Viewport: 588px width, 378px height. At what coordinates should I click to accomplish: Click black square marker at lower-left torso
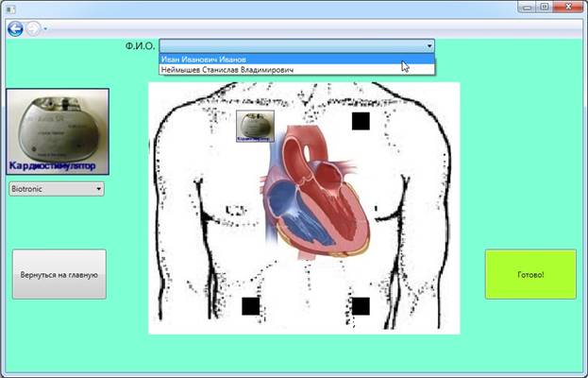click(x=250, y=306)
